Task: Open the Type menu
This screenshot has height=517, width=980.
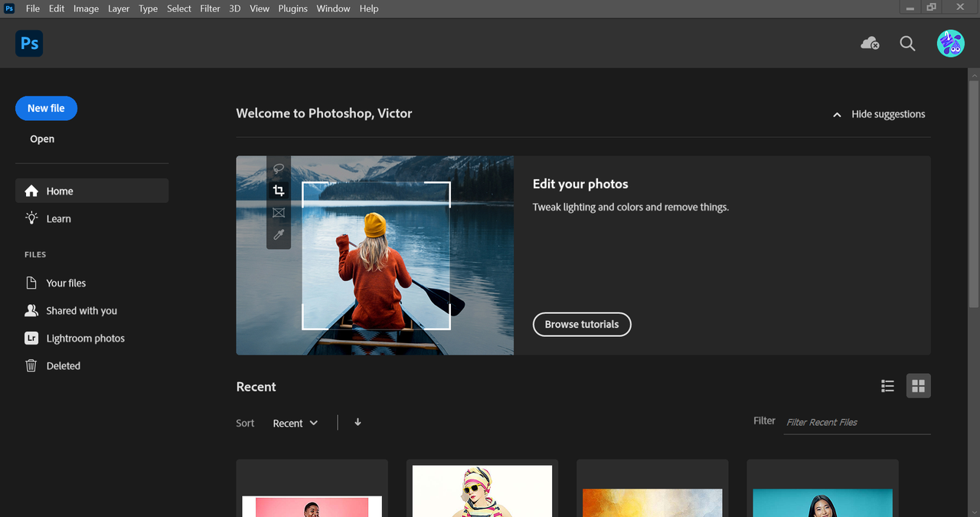Action: point(148,8)
